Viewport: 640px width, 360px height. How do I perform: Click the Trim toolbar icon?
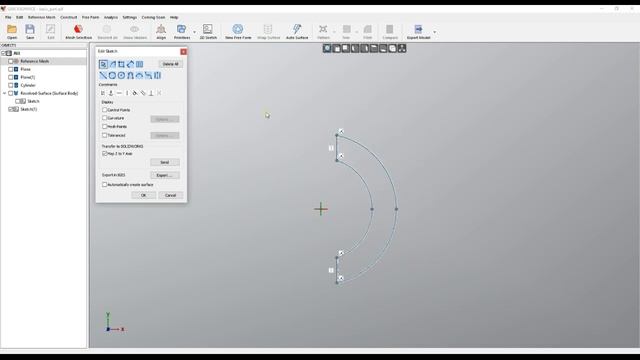tap(346, 31)
